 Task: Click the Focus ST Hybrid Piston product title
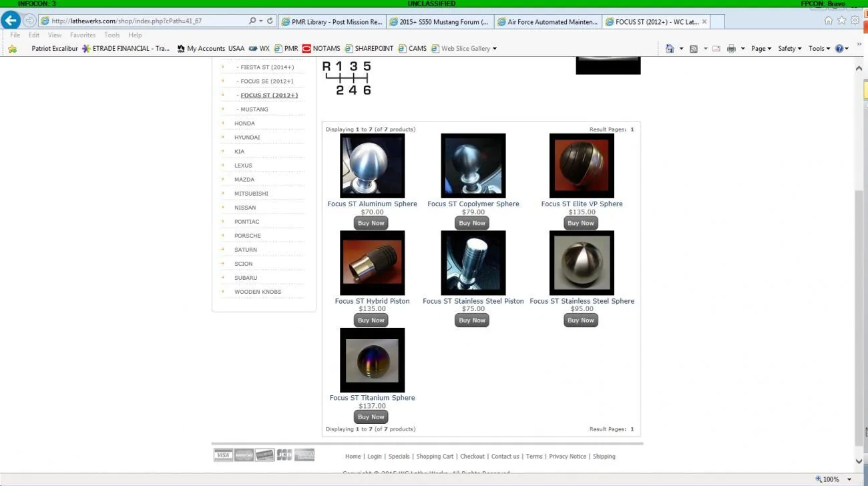(x=372, y=301)
